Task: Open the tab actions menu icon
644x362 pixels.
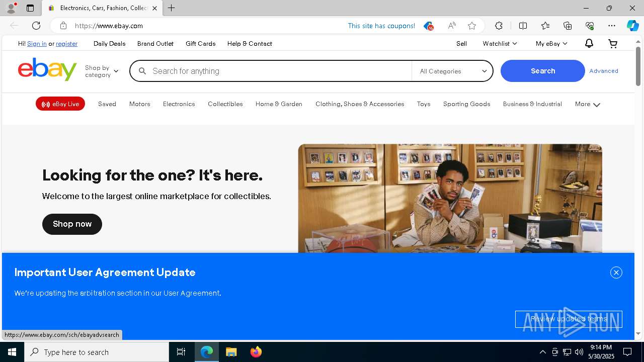Action: pos(30,8)
